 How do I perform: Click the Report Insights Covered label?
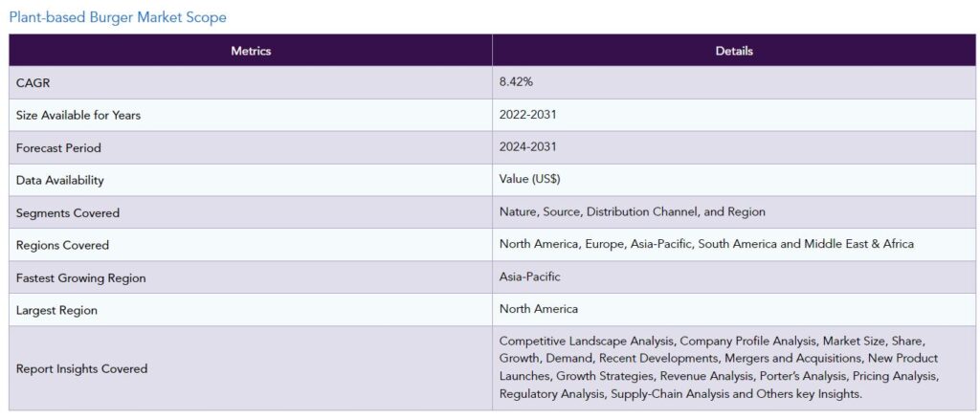(x=82, y=368)
